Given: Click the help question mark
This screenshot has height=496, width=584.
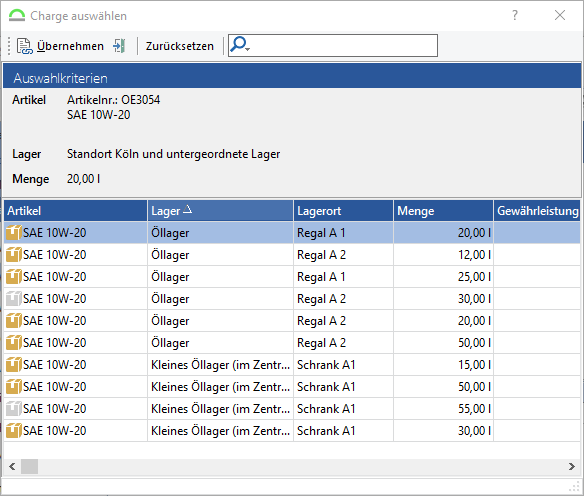Looking at the screenshot, I should (x=515, y=16).
